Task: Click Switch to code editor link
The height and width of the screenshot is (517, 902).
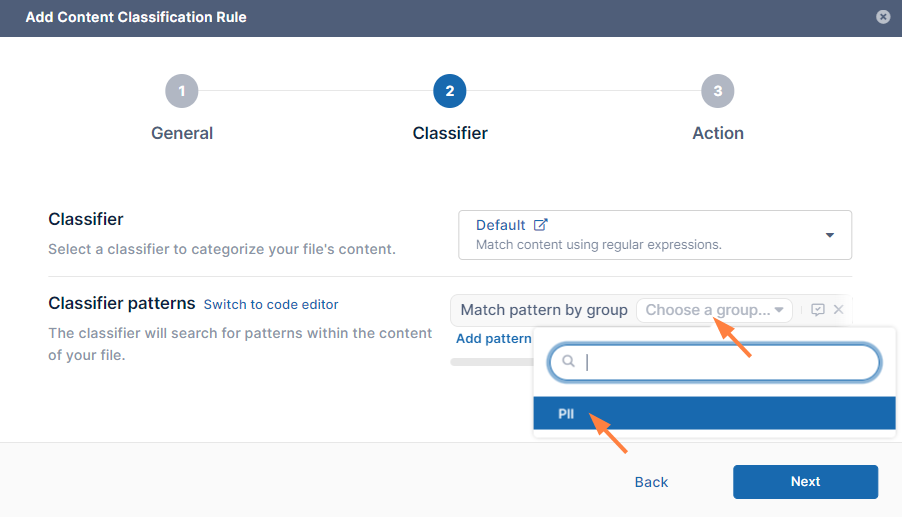Action: (x=271, y=304)
